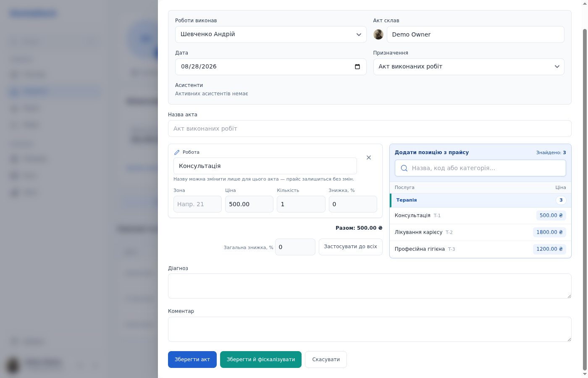Click Застосувати до всіх button

coord(351,247)
